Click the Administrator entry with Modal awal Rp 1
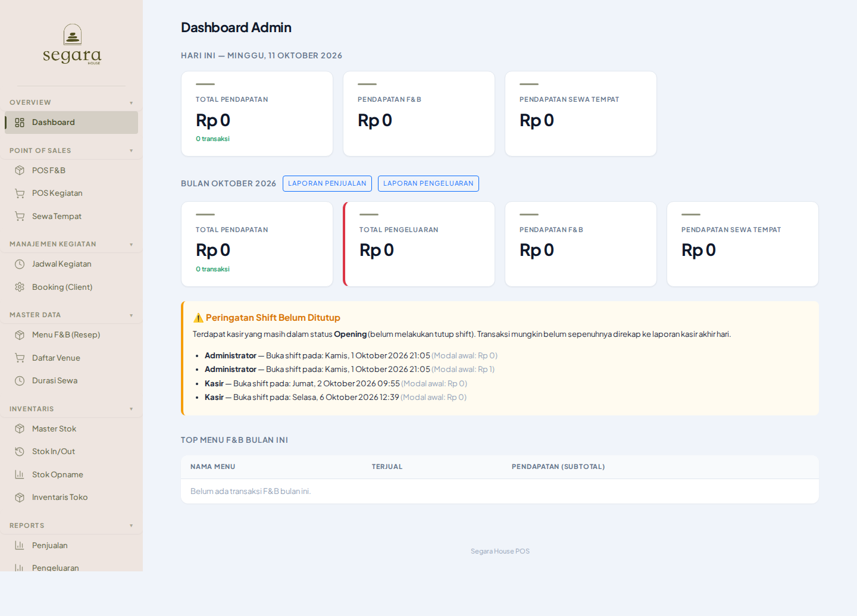Image resolution: width=857 pixels, height=616 pixels. coord(349,370)
